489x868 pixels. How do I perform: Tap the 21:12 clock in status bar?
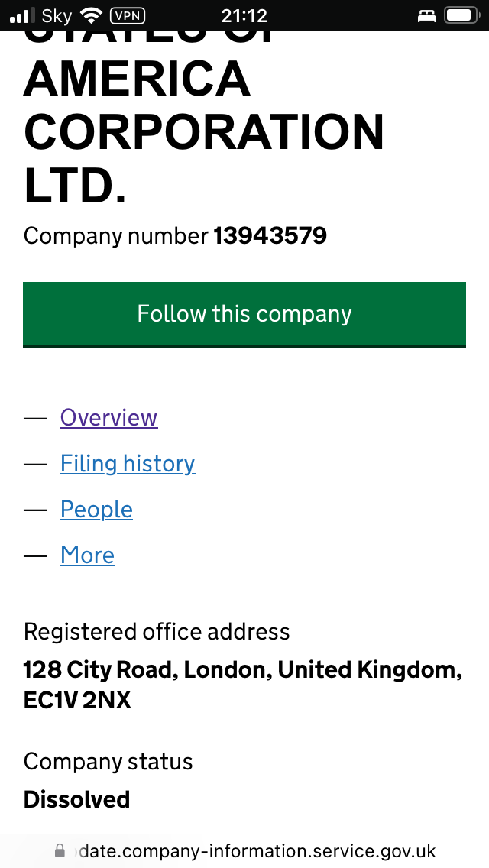244,15
